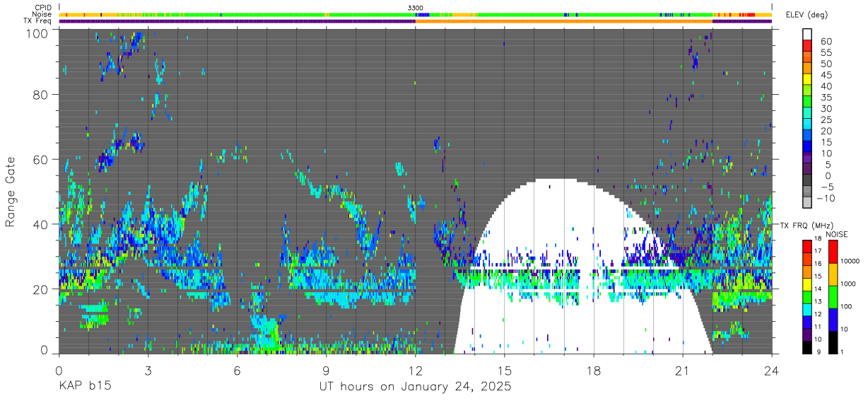
Task: Click the 'TX FRQ (MHz)' colorbar title
Action: pos(805,225)
